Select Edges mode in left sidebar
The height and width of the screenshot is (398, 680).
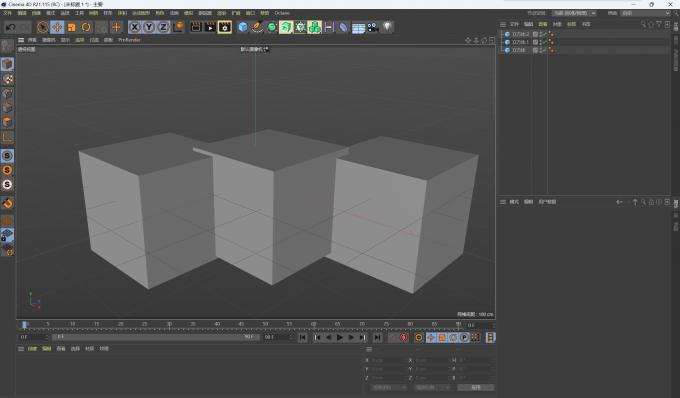point(7,108)
